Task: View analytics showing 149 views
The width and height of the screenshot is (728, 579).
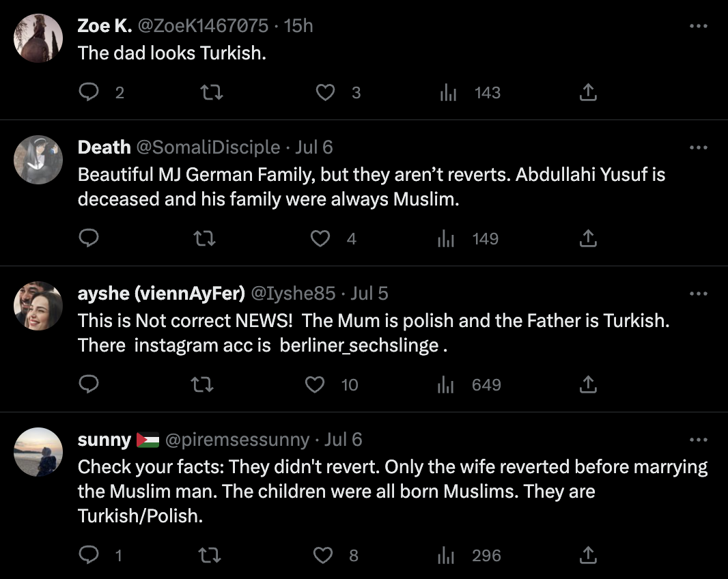Action: click(468, 239)
